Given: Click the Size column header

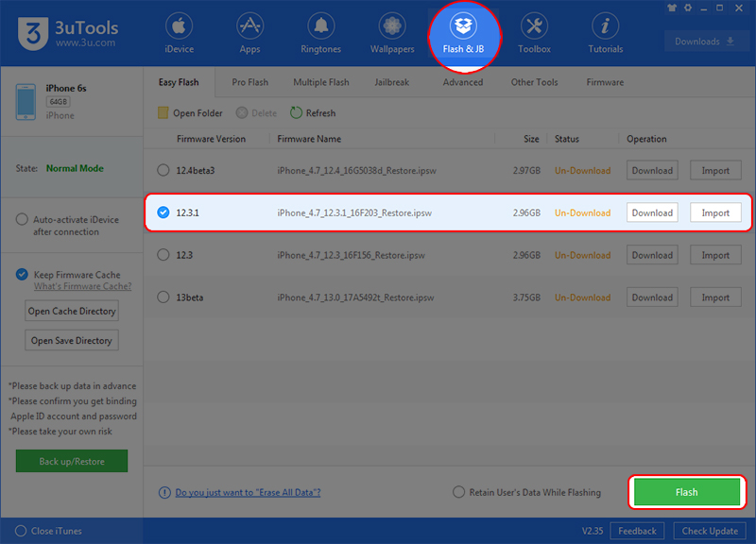Looking at the screenshot, I should point(531,139).
